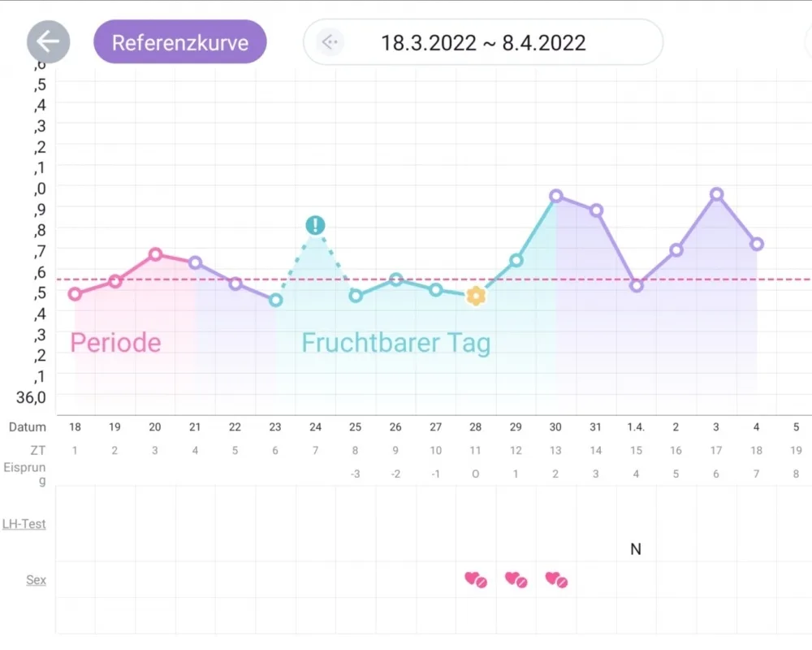Click cycle day 19 in the ZT row
Image resolution: width=812 pixels, height=650 pixels.
[797, 450]
